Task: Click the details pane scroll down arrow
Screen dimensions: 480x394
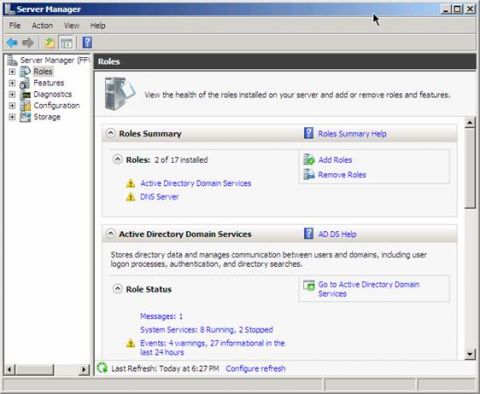Action: [x=470, y=354]
